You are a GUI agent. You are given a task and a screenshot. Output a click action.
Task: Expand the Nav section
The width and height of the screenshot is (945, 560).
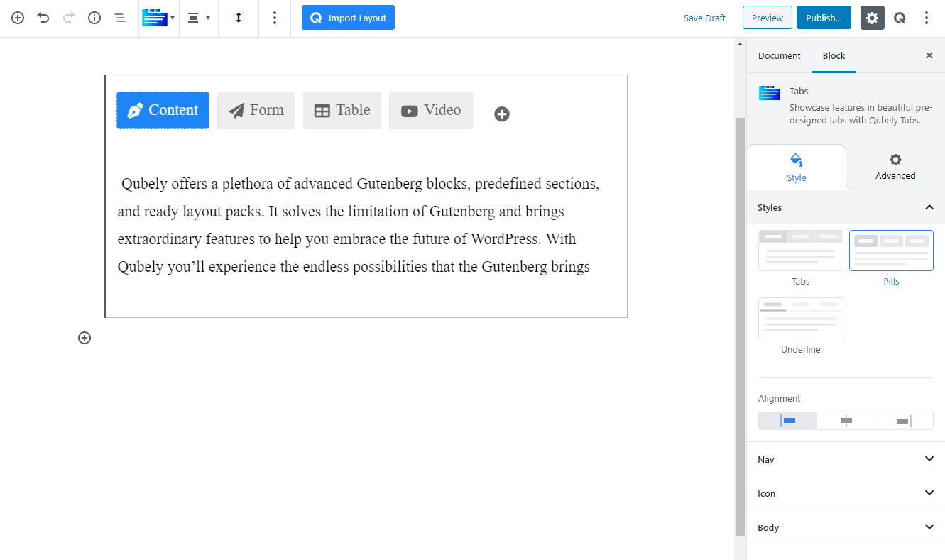(x=846, y=459)
